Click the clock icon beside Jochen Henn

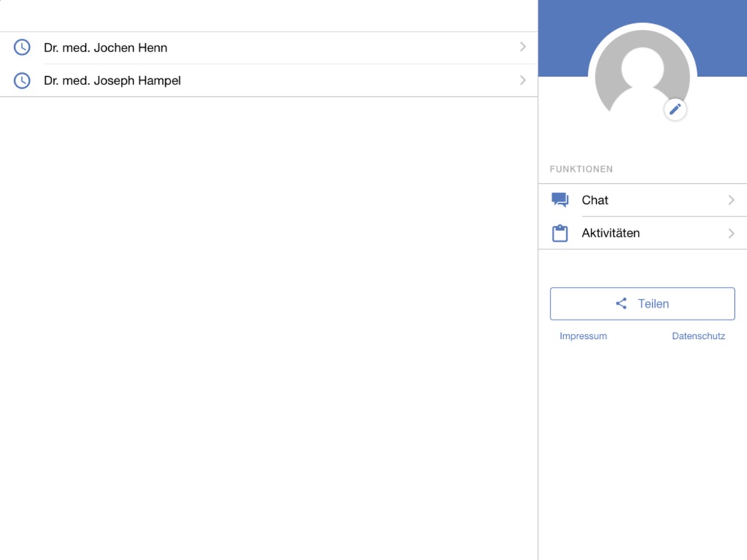[22, 48]
